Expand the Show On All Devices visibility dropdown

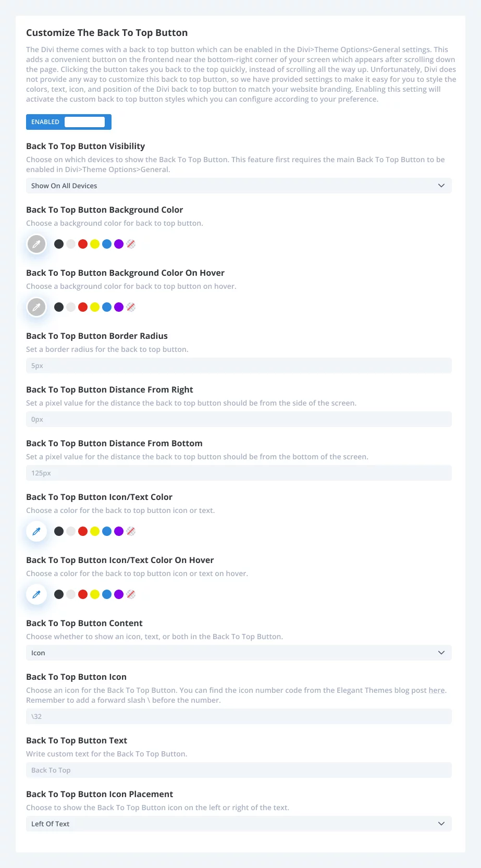239,186
